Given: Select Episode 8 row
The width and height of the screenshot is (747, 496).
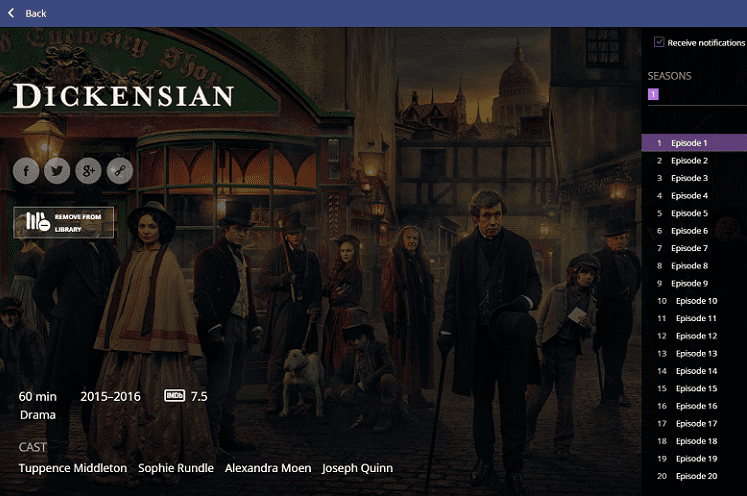Looking at the screenshot, I should click(694, 266).
